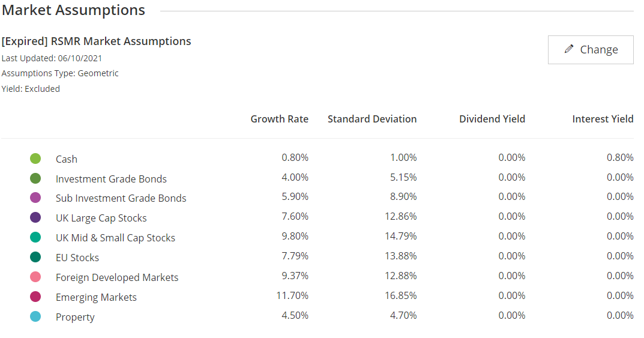The height and width of the screenshot is (338, 644).
Task: Select the Emerging Markets row label
Action: pyautogui.click(x=96, y=297)
